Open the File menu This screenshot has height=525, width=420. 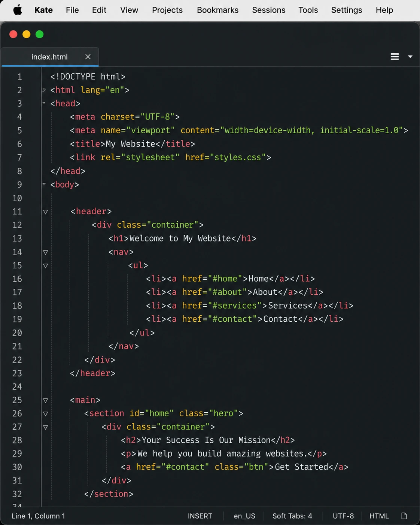click(x=72, y=10)
